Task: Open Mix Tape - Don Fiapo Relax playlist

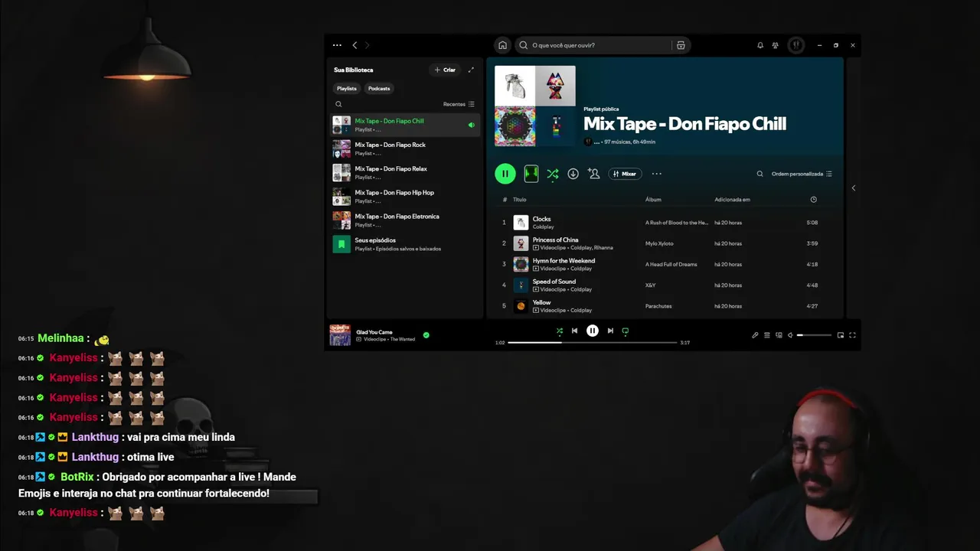Action: click(405, 172)
